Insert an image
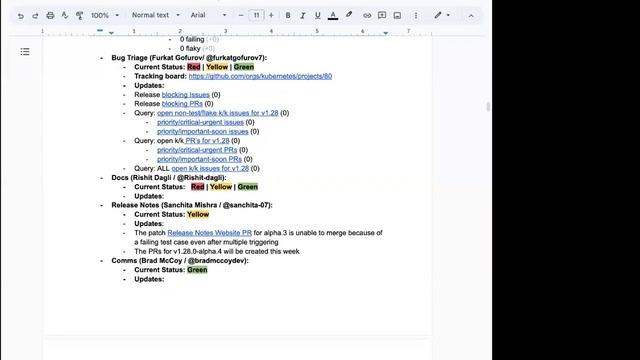This screenshot has width=640, height=360. point(397,16)
